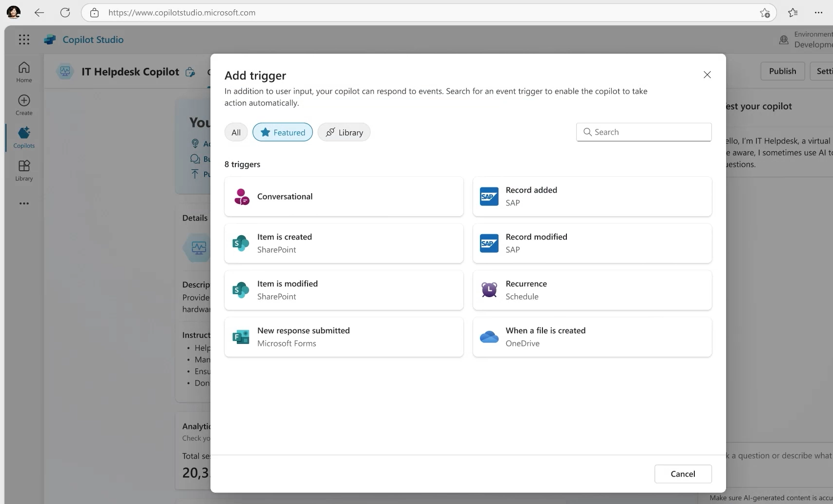Choose When a file is created trigger
Image resolution: width=833 pixels, height=504 pixels.
click(x=592, y=337)
